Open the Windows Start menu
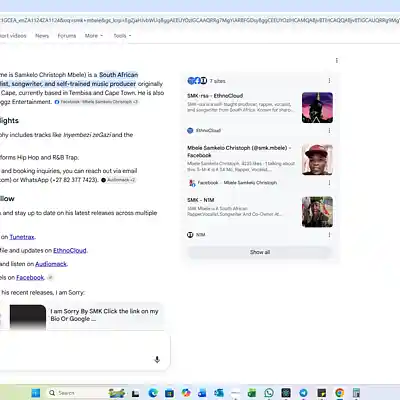400x400 pixels. (35, 393)
